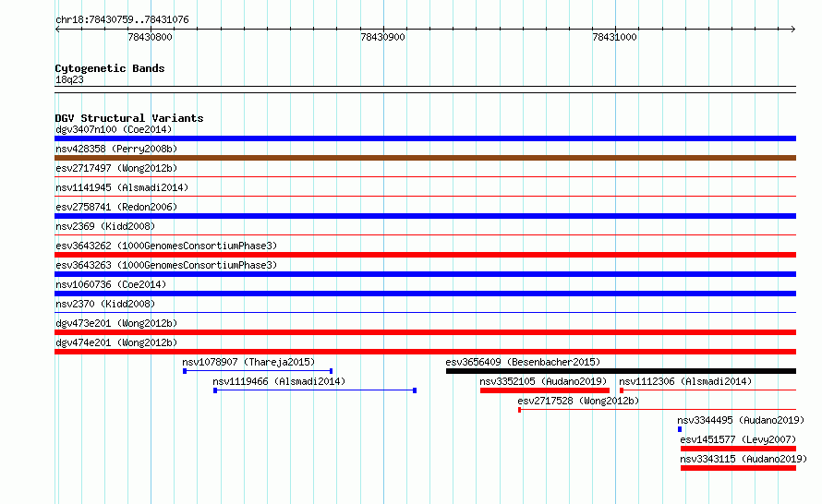Open esv3643262 (1000GenomesConsortiumPhase3) label

pyautogui.click(x=166, y=246)
